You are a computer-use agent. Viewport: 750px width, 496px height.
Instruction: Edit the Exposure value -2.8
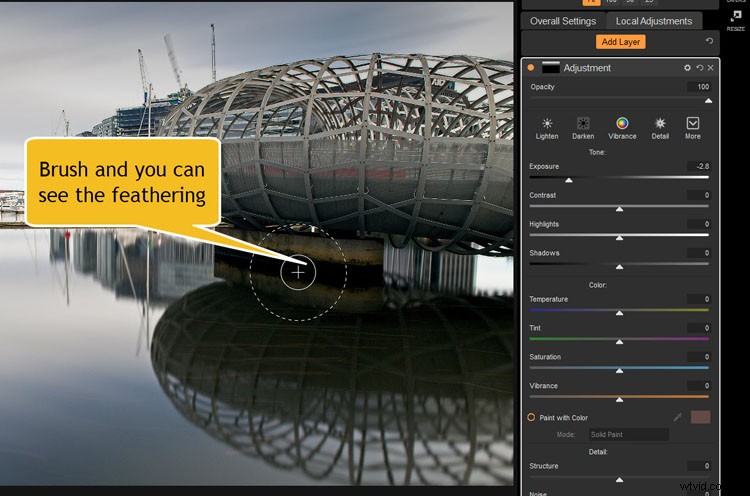(x=699, y=166)
